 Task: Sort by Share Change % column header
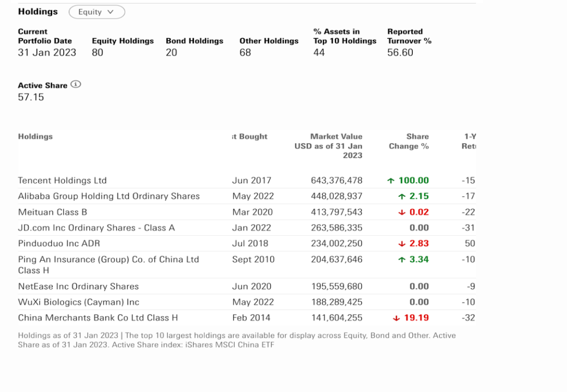coord(409,142)
